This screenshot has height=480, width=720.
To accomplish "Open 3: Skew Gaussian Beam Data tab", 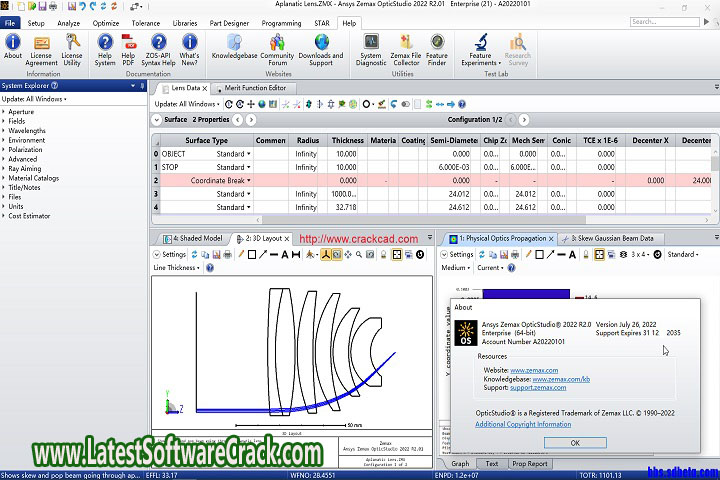I will tap(612, 238).
